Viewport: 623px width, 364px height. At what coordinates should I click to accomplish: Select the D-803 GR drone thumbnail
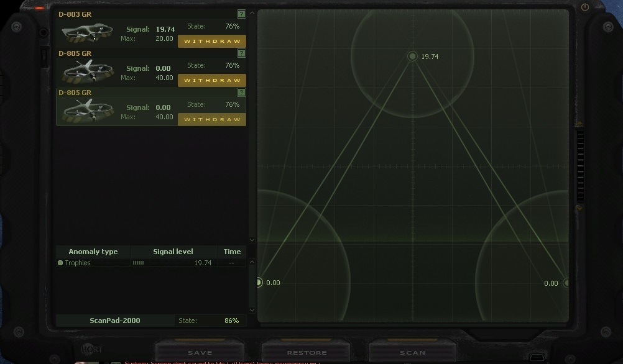[88, 32]
